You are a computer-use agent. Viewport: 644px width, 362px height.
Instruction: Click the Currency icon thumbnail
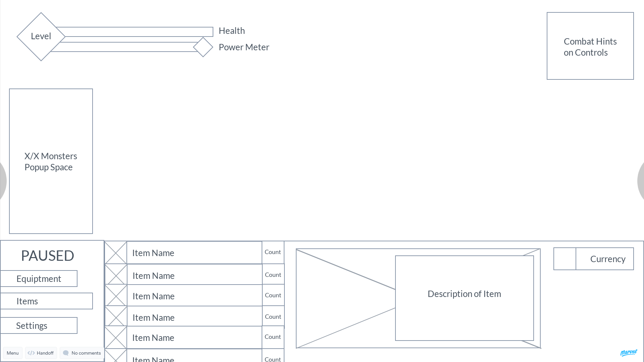point(565,259)
